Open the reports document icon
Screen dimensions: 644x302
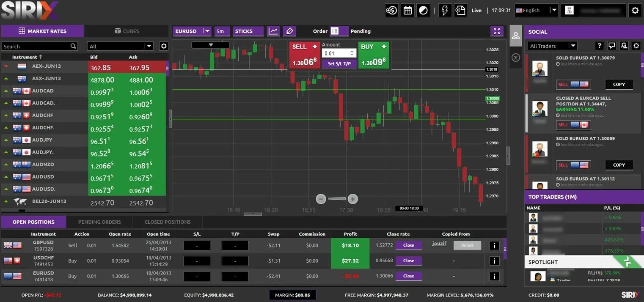(460, 11)
